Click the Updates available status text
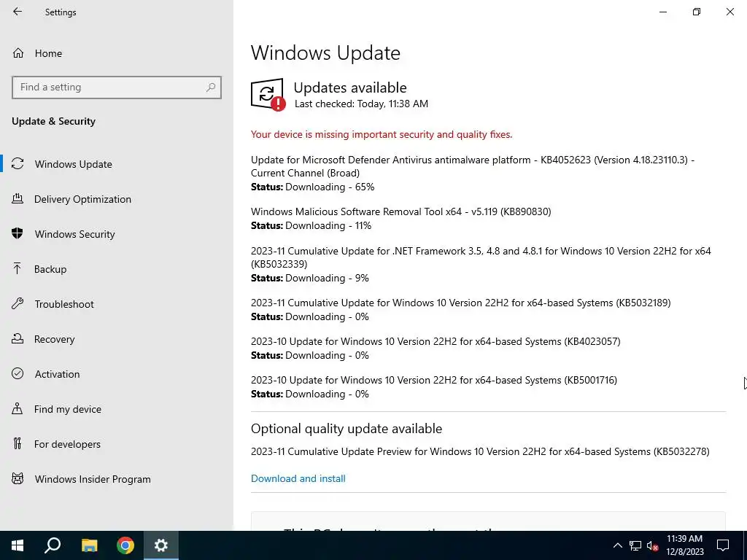The image size is (747, 560). click(x=350, y=87)
